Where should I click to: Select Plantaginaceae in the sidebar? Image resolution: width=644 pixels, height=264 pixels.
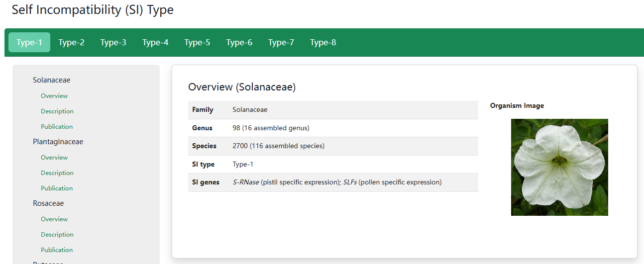(x=58, y=142)
